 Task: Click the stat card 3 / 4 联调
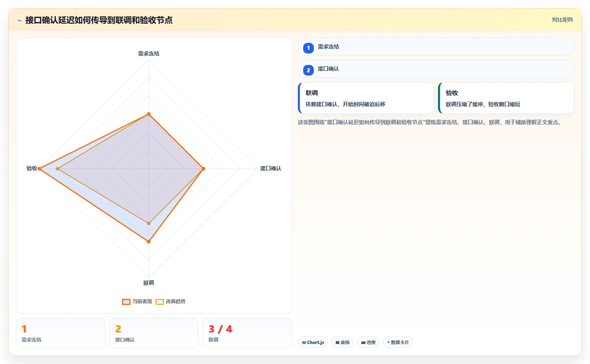(x=247, y=333)
